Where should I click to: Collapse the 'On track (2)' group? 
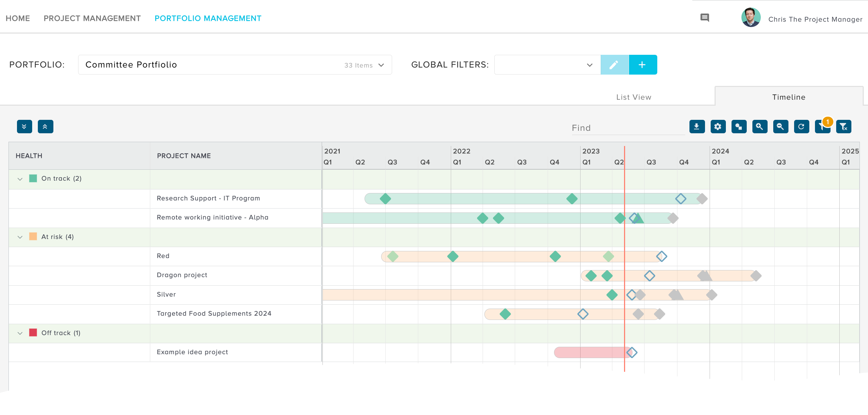pyautogui.click(x=20, y=179)
